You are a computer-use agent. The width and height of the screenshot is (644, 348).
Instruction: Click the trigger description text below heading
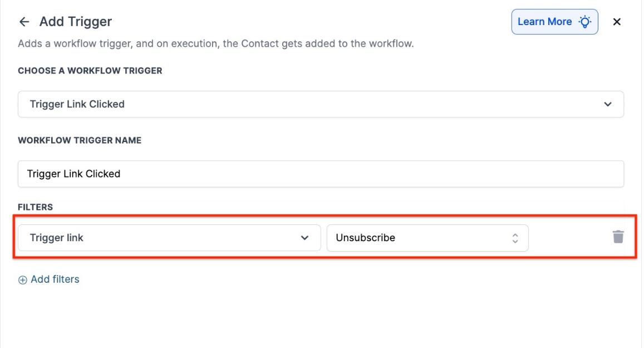point(215,43)
